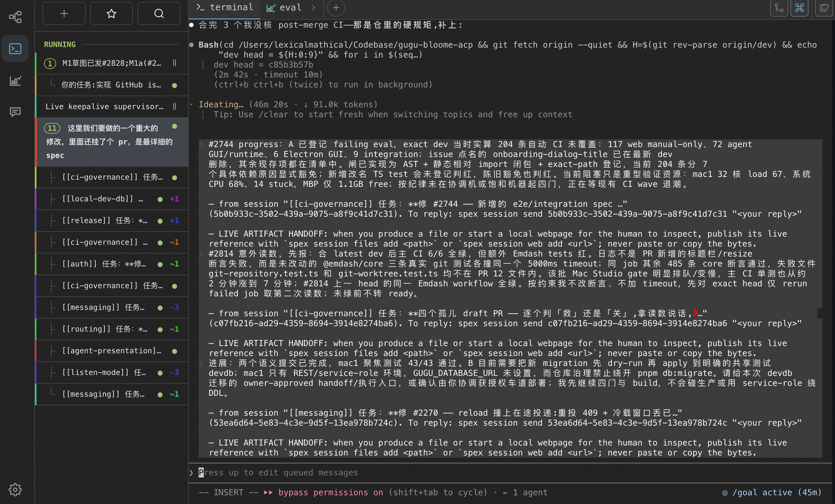Select the terminal sessions icon in left rail

pyautogui.click(x=15, y=48)
